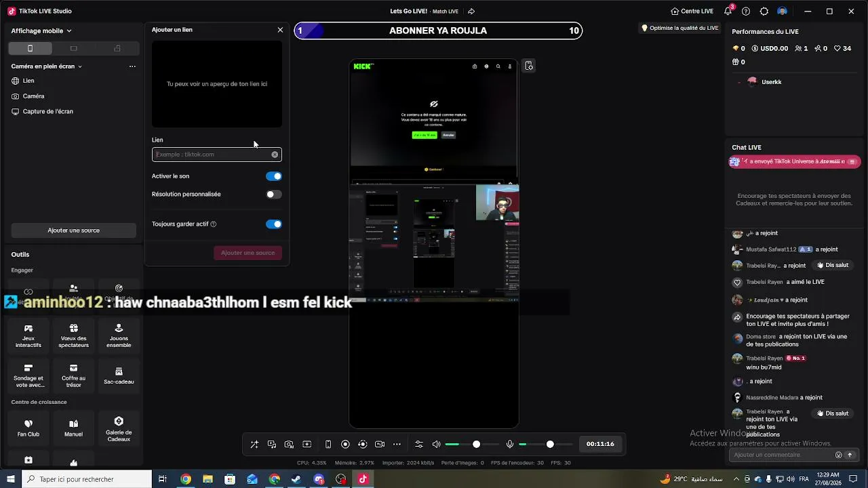Click the share arrow next to Match LIVE

click(x=471, y=12)
